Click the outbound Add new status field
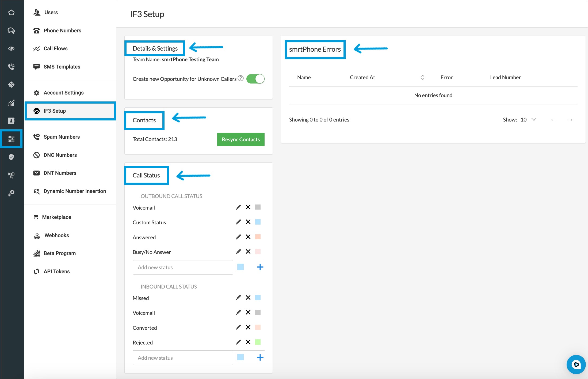Image resolution: width=588 pixels, height=379 pixels. click(x=183, y=267)
